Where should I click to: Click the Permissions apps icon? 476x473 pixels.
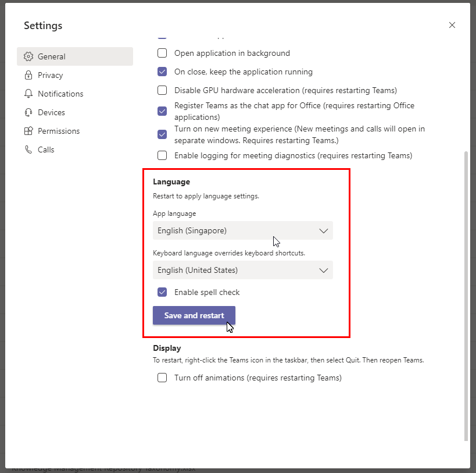pyautogui.click(x=28, y=131)
